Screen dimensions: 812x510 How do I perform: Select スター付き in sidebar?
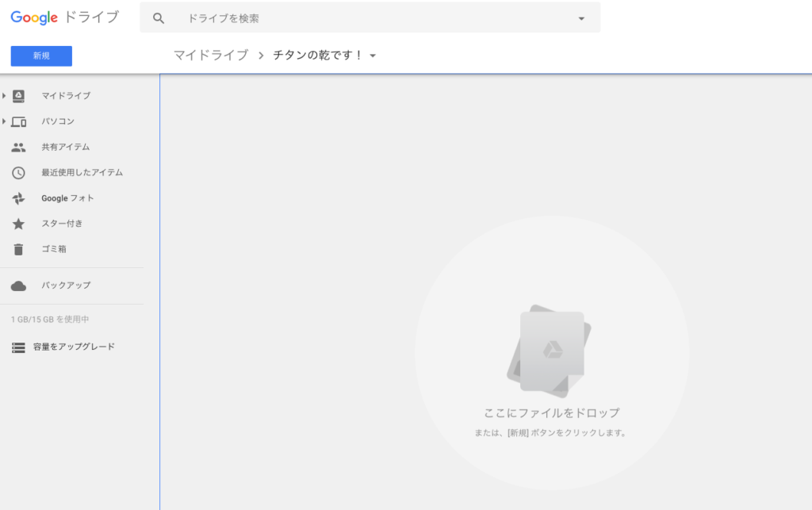[62, 224]
